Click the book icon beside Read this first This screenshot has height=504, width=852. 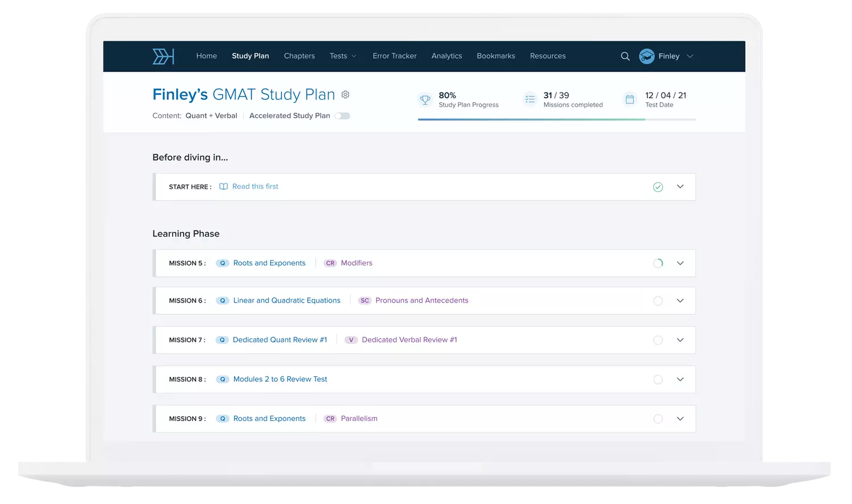[224, 187]
